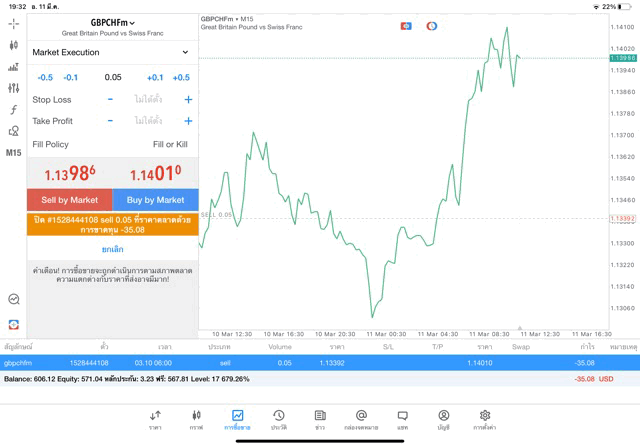Open chart settings sliders icon

point(13,88)
